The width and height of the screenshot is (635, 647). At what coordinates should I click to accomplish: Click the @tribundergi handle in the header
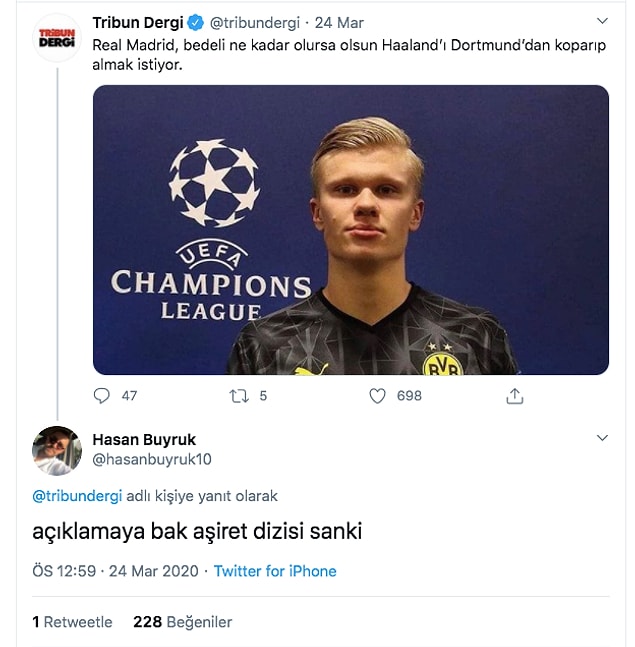(255, 23)
